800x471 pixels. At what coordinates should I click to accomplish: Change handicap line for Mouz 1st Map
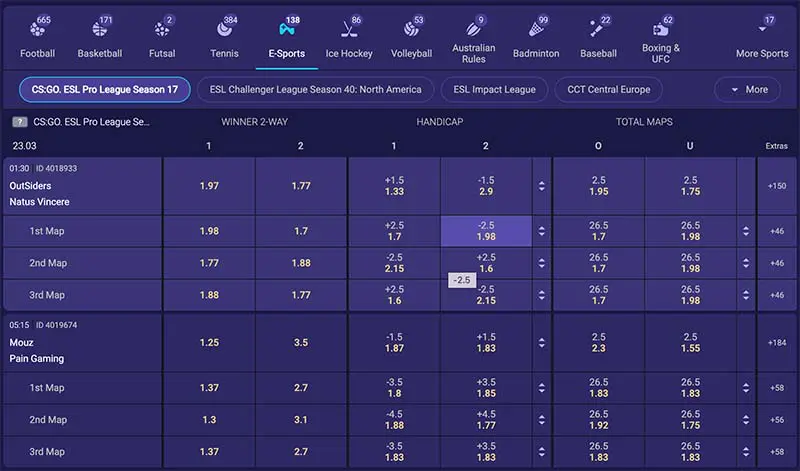tap(542, 388)
